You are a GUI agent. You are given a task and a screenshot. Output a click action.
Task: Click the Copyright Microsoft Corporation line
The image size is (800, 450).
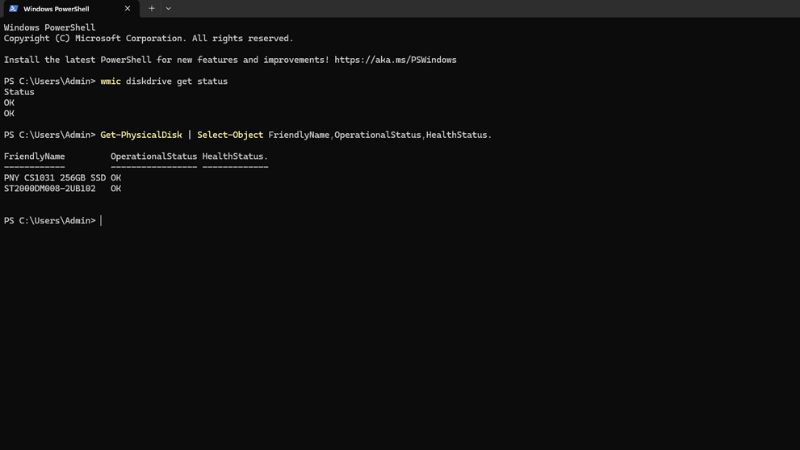coord(148,38)
